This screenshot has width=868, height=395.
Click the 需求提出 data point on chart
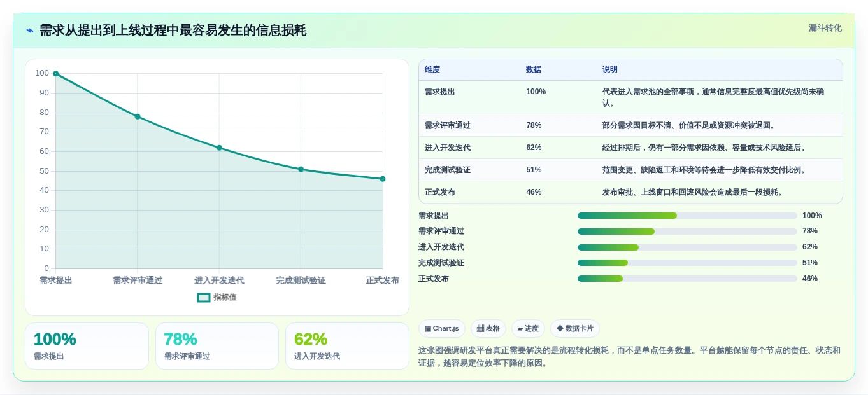pos(56,74)
